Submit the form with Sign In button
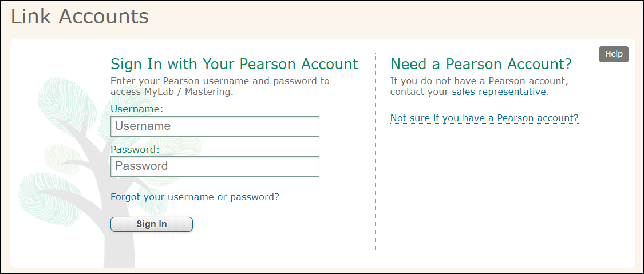The height and width of the screenshot is (274, 644). [x=152, y=224]
